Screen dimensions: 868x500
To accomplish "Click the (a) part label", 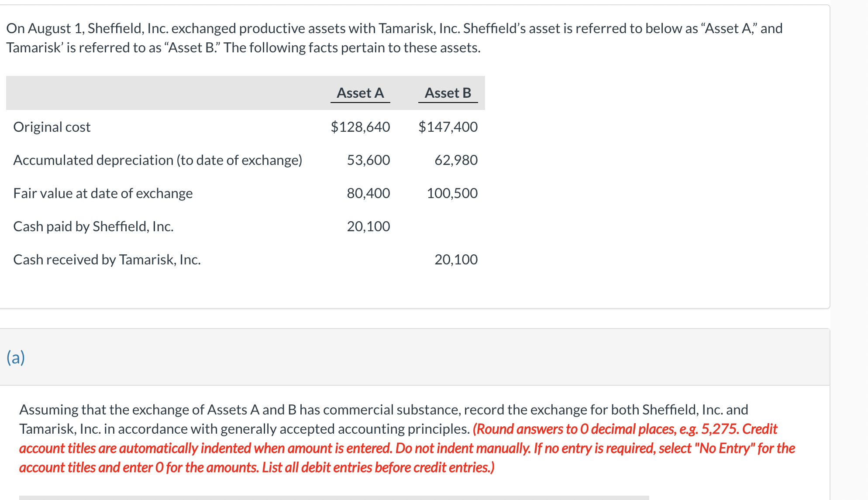I will click(16, 357).
